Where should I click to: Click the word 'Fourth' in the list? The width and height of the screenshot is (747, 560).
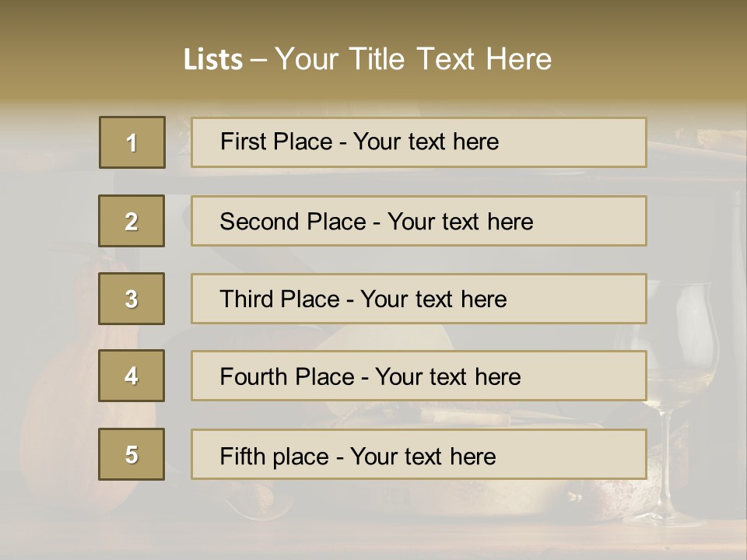coord(254,377)
